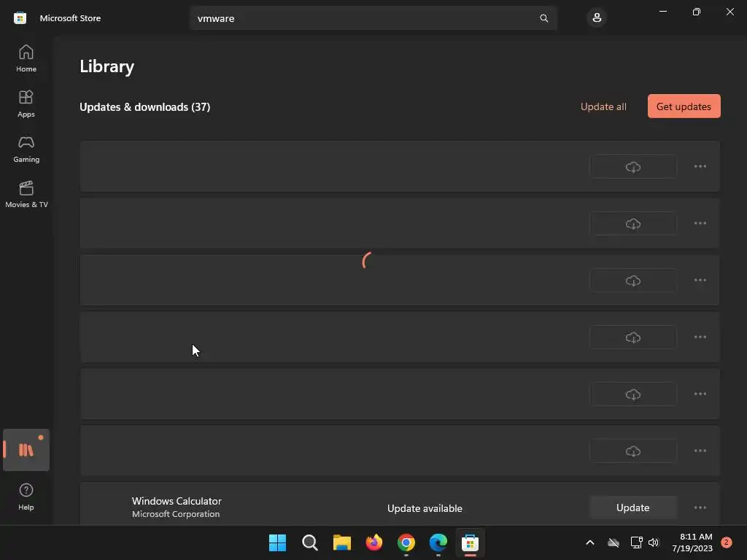Click the OneDrive cloud tray icon
Viewport: 747px width, 560px height.
[x=614, y=542]
